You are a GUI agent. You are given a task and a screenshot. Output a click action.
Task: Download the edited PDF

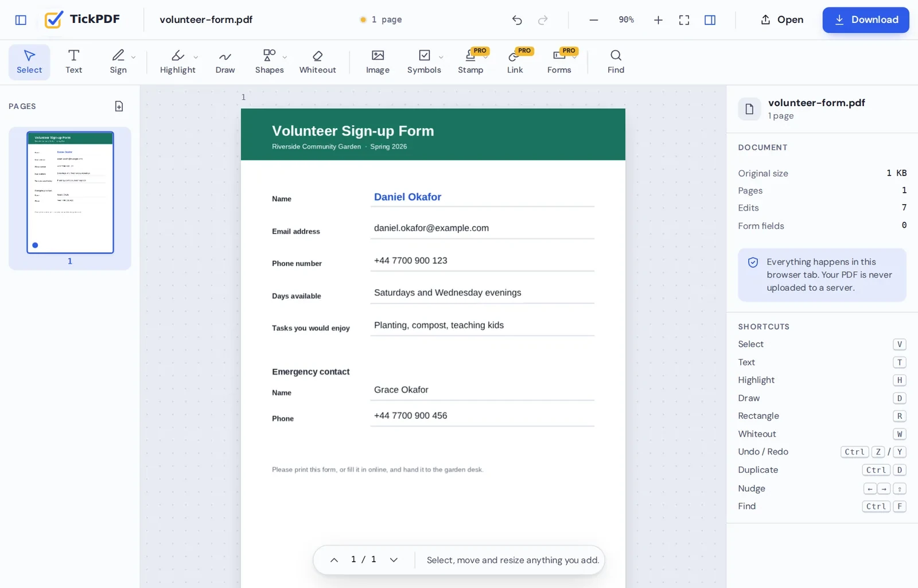click(865, 20)
